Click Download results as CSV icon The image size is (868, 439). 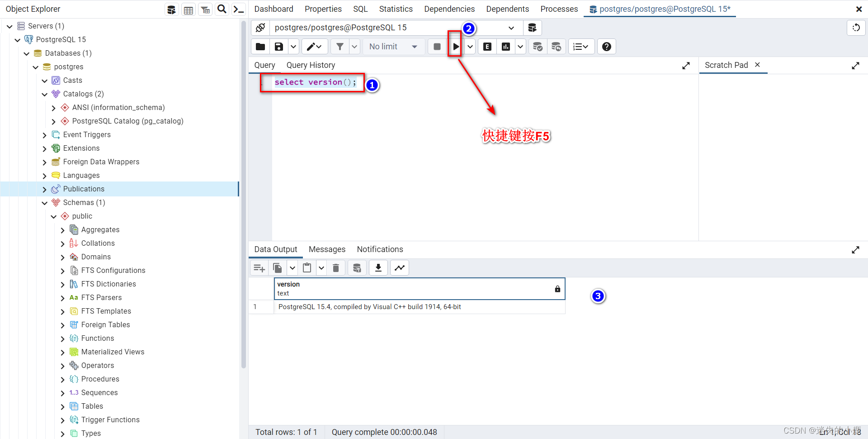[x=378, y=268]
